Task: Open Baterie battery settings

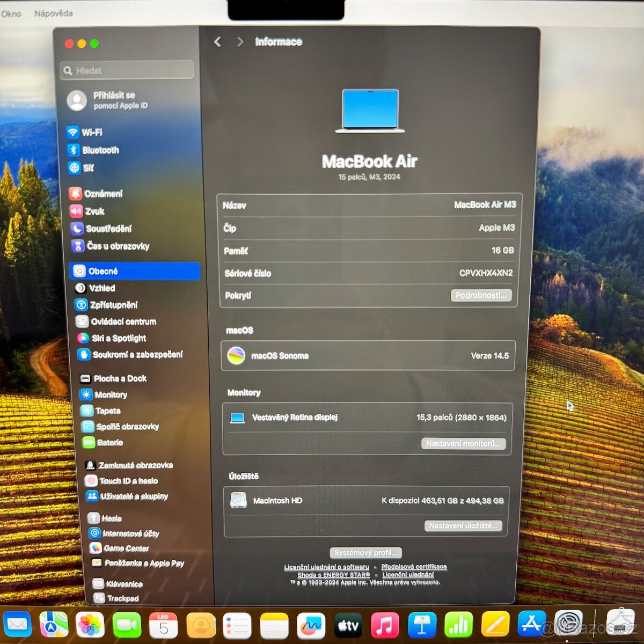Action: (x=107, y=443)
